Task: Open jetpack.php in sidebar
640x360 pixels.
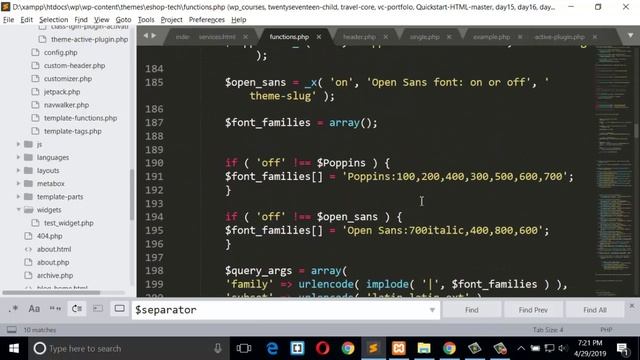Action: pyautogui.click(x=62, y=92)
